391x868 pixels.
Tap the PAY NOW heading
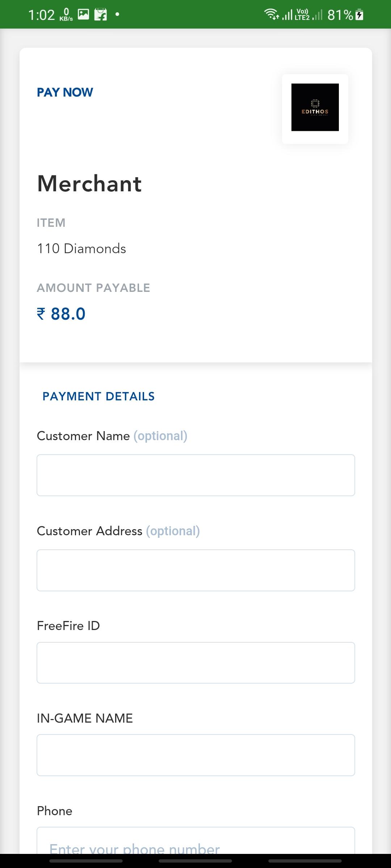pos(65,92)
